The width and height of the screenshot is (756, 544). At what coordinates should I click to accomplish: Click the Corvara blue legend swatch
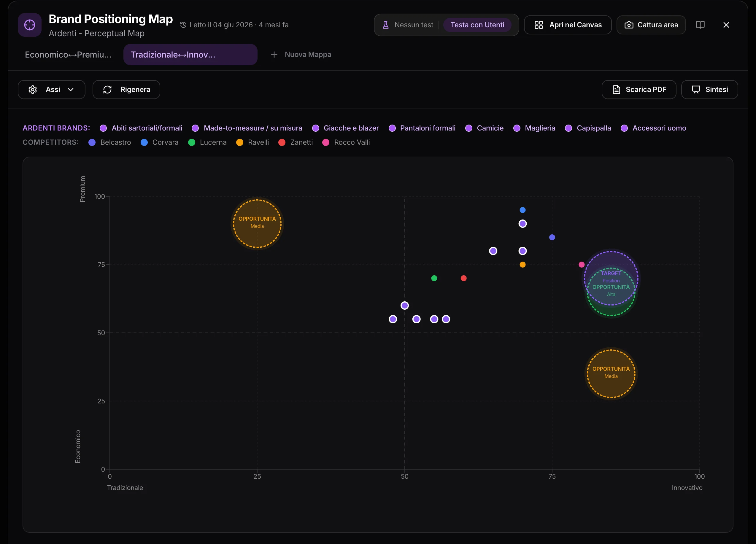coord(144,143)
